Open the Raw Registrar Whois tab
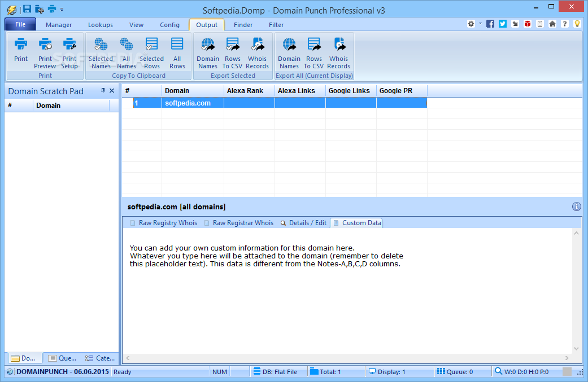 239,223
